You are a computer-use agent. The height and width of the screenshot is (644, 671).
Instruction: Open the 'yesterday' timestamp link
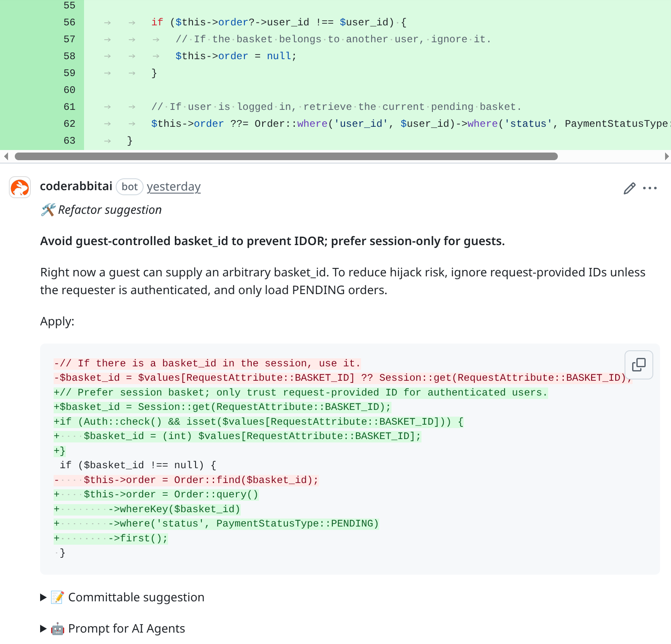tap(174, 187)
